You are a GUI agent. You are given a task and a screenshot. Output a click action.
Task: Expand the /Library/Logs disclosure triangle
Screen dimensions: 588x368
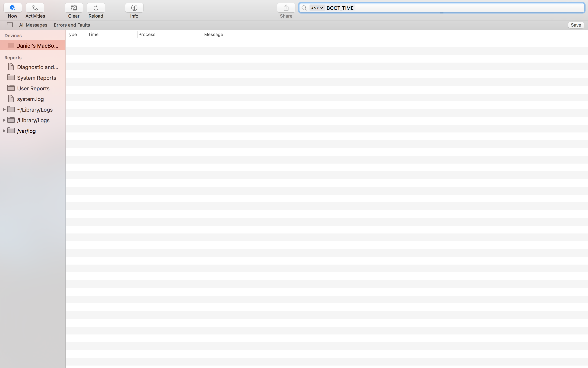click(4, 120)
